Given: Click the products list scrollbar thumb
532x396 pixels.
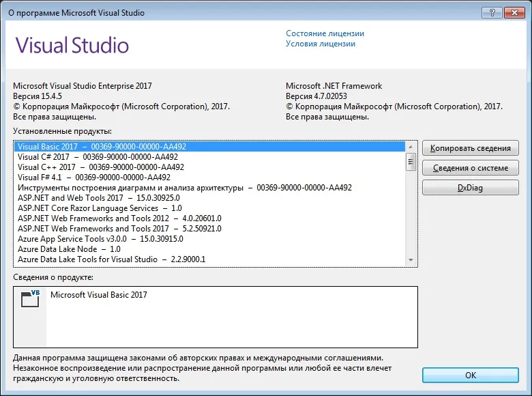Looking at the screenshot, I should pos(411,162).
